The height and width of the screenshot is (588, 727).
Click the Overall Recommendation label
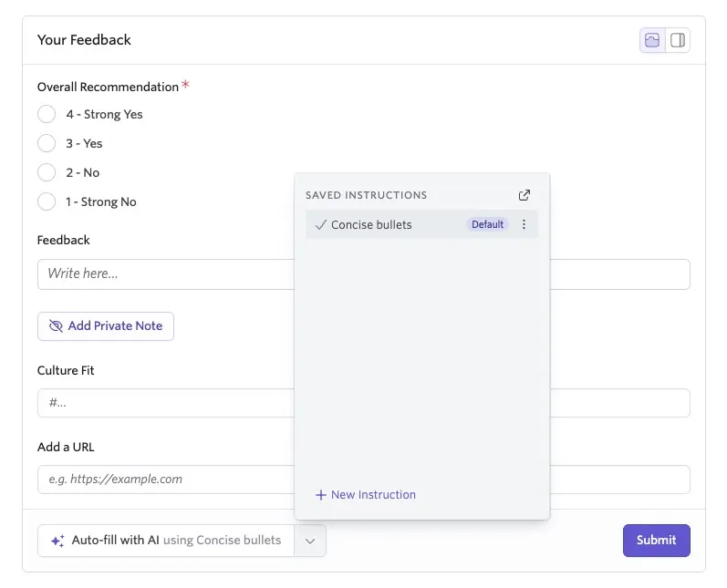coord(108,87)
